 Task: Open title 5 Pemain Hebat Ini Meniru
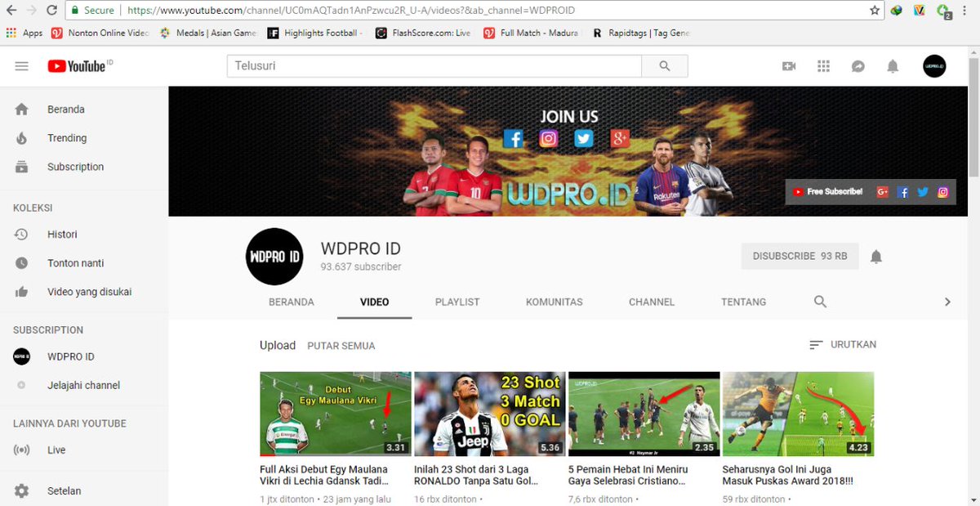629,476
